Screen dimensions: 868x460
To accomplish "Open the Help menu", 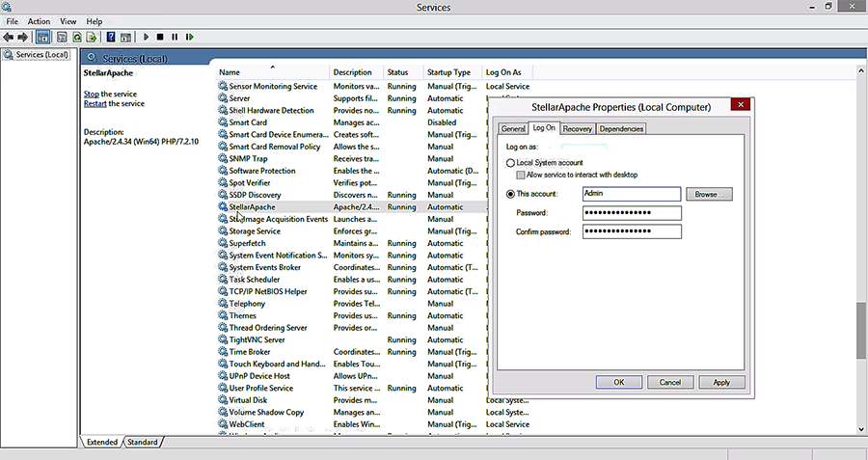I will pos(95,21).
